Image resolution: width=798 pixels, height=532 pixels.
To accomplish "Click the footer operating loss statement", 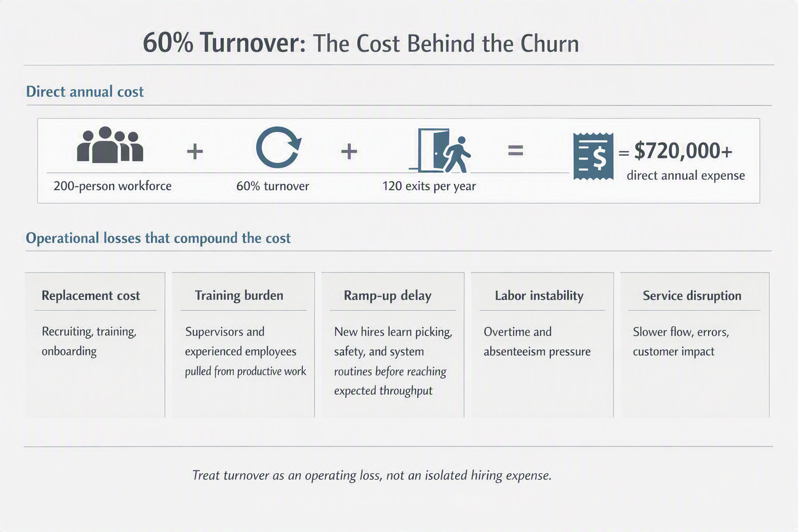I will [x=372, y=475].
